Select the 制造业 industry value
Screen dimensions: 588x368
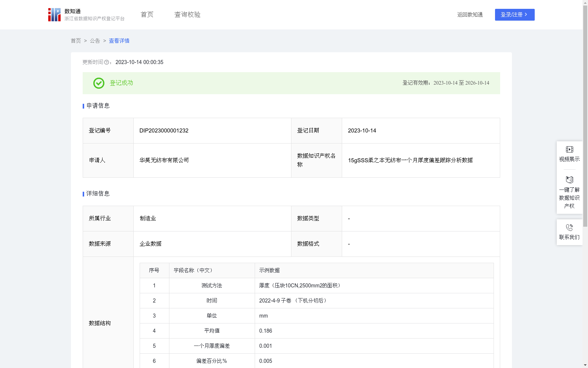point(148,219)
